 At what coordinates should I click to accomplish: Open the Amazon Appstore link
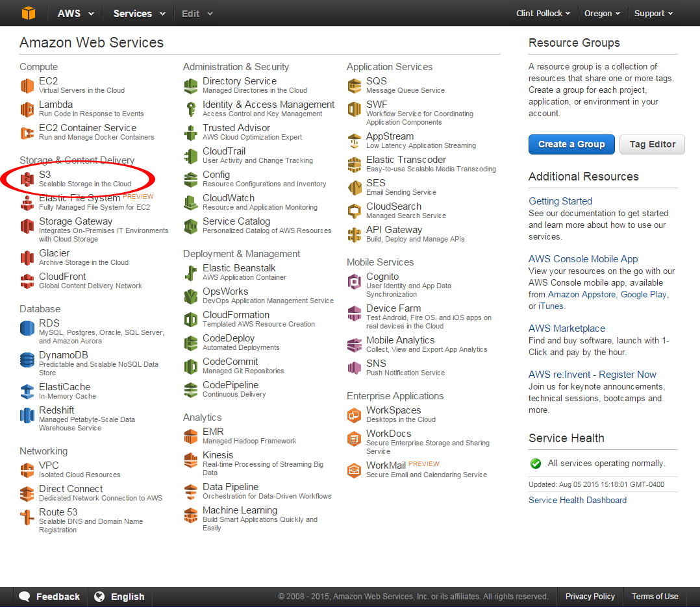[582, 295]
